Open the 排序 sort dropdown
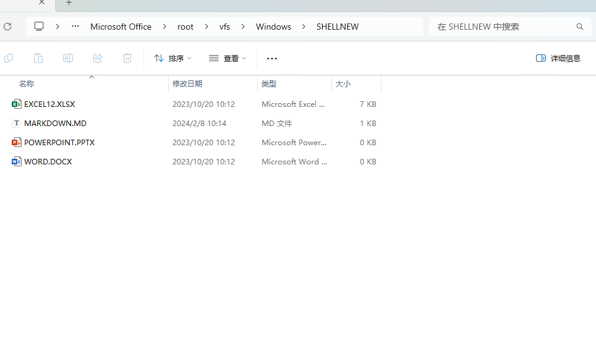This screenshot has height=364, width=596. click(x=172, y=58)
